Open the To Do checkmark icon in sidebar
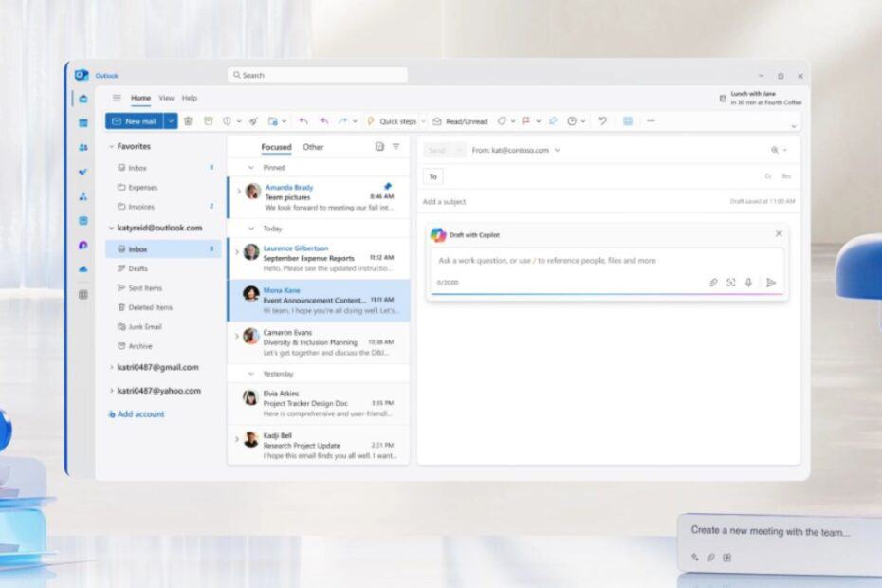This screenshot has width=882, height=588. click(83, 172)
